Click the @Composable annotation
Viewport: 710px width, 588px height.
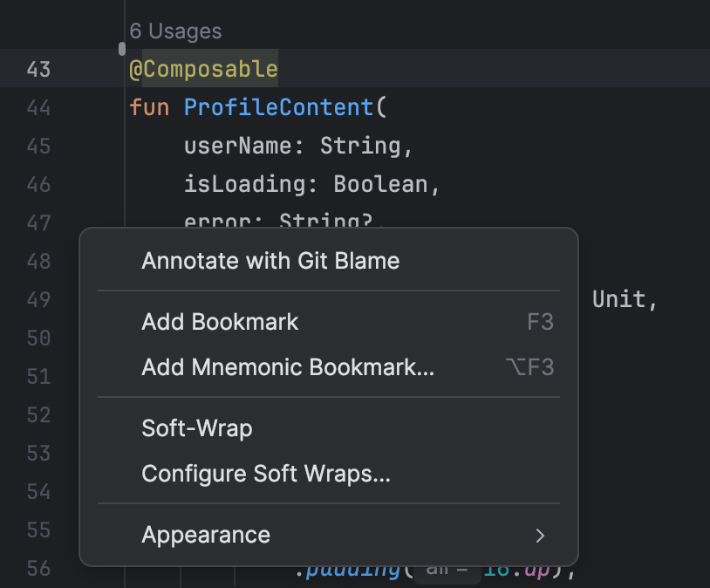tap(203, 70)
